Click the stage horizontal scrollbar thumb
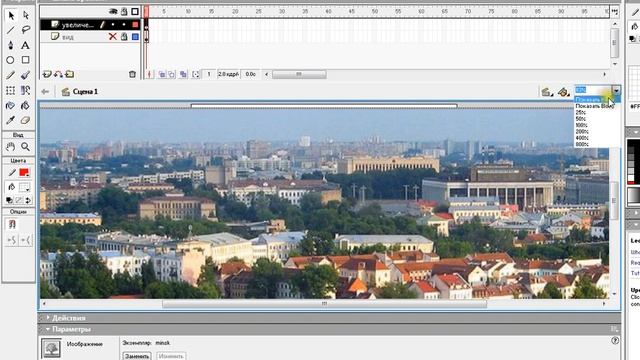640x360 pixels. click(x=324, y=304)
